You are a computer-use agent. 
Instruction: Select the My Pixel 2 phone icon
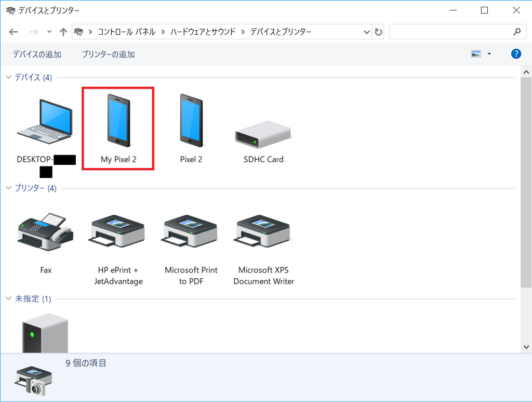click(118, 120)
